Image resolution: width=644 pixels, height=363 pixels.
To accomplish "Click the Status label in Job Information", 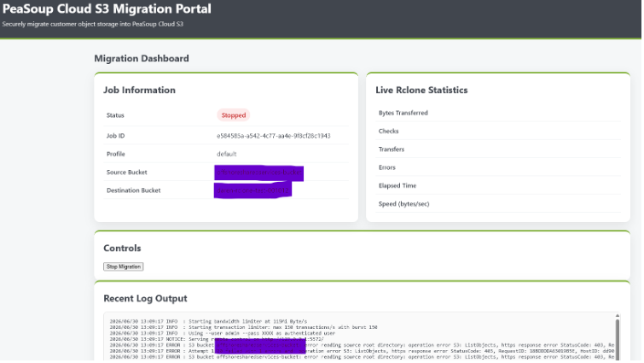I will 115,115.
